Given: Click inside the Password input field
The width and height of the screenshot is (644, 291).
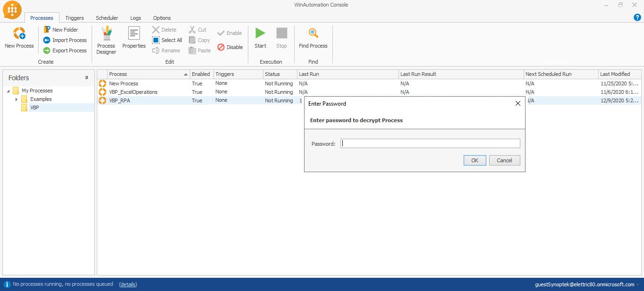Looking at the screenshot, I should tap(430, 143).
